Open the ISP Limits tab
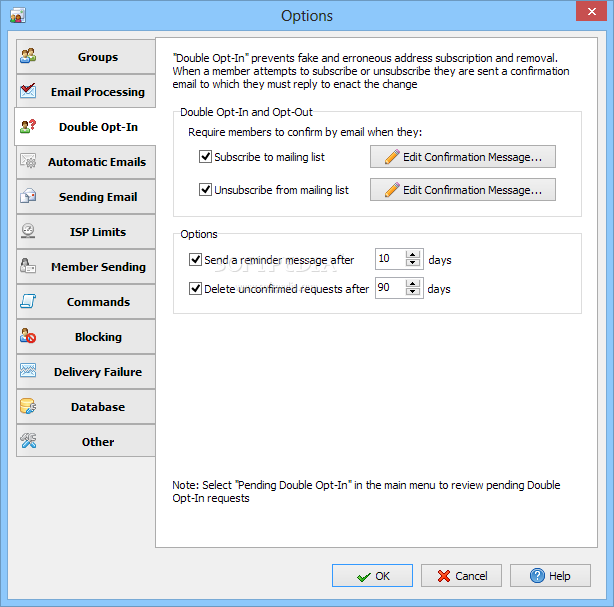This screenshot has height=607, width=614. (x=86, y=231)
